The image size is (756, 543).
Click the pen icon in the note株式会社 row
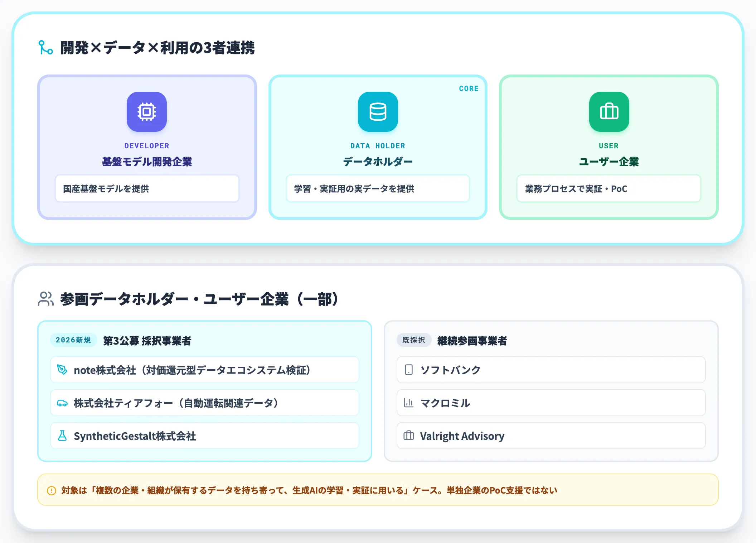tap(62, 370)
